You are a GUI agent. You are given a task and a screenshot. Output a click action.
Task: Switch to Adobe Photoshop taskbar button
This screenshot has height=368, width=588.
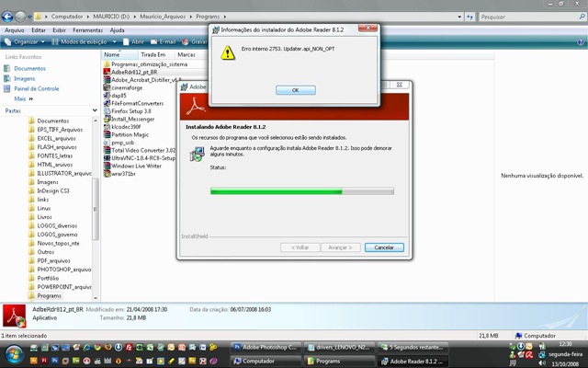point(266,348)
